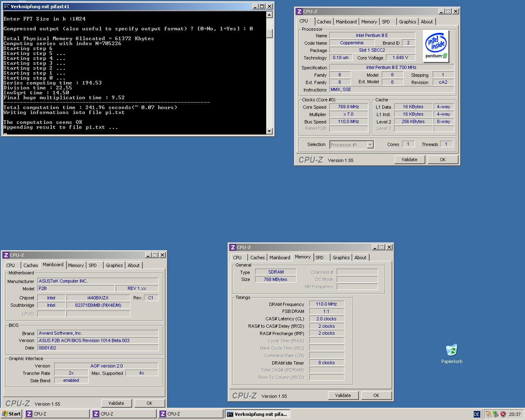Select CPU tab in the CPU-Z Memory window
This screenshot has height=420, width=525.
(237, 258)
